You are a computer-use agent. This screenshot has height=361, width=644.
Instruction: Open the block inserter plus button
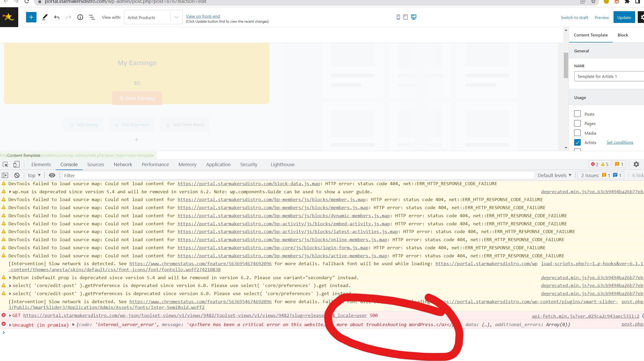tap(31, 17)
